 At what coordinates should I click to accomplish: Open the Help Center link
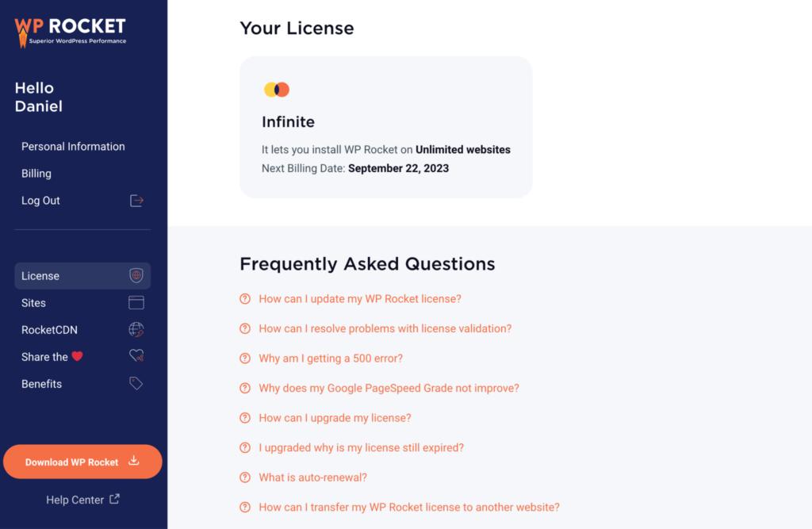[75, 500]
